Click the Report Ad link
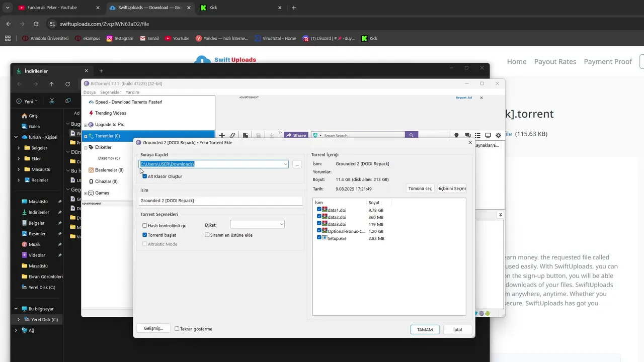This screenshot has height=362, width=644. pyautogui.click(x=464, y=98)
